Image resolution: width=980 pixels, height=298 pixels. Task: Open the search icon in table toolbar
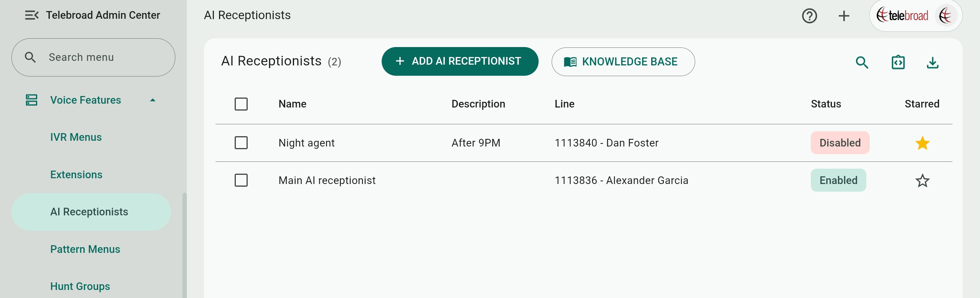point(862,62)
